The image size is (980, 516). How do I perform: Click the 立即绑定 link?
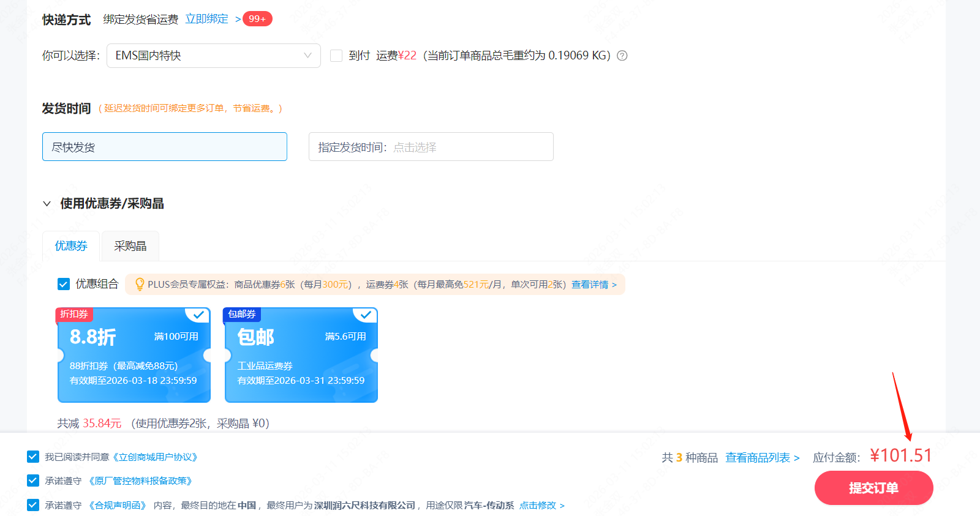(x=207, y=19)
